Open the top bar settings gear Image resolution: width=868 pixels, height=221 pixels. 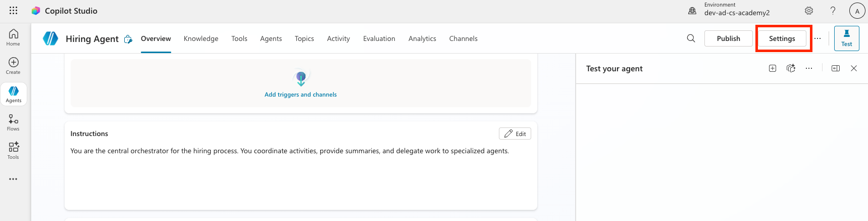[808, 11]
